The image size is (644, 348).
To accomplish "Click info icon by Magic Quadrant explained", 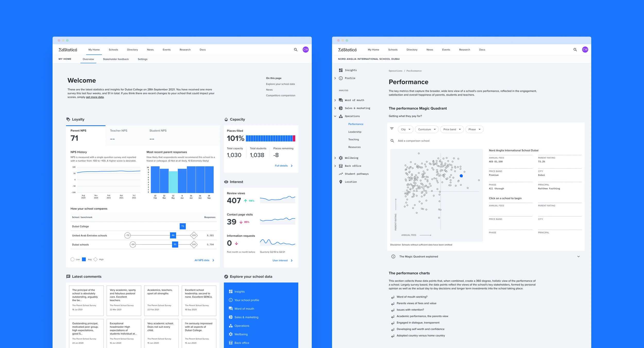I will point(393,256).
